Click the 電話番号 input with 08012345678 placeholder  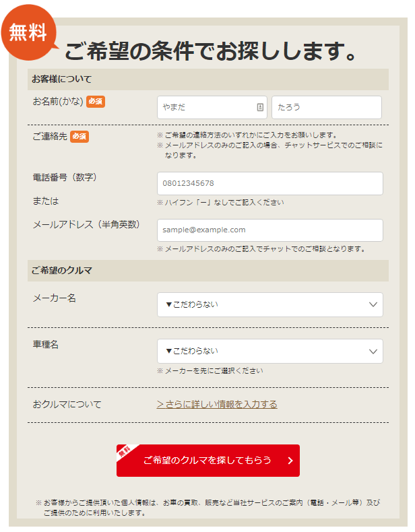[269, 183]
